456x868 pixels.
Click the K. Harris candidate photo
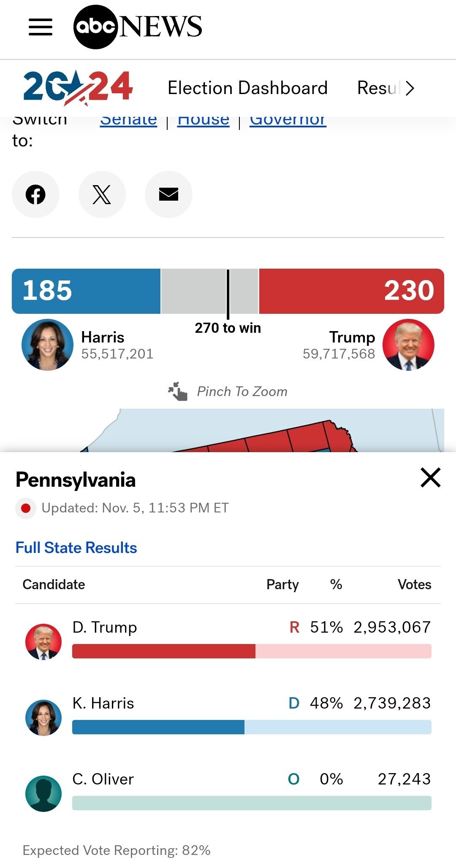click(x=43, y=717)
